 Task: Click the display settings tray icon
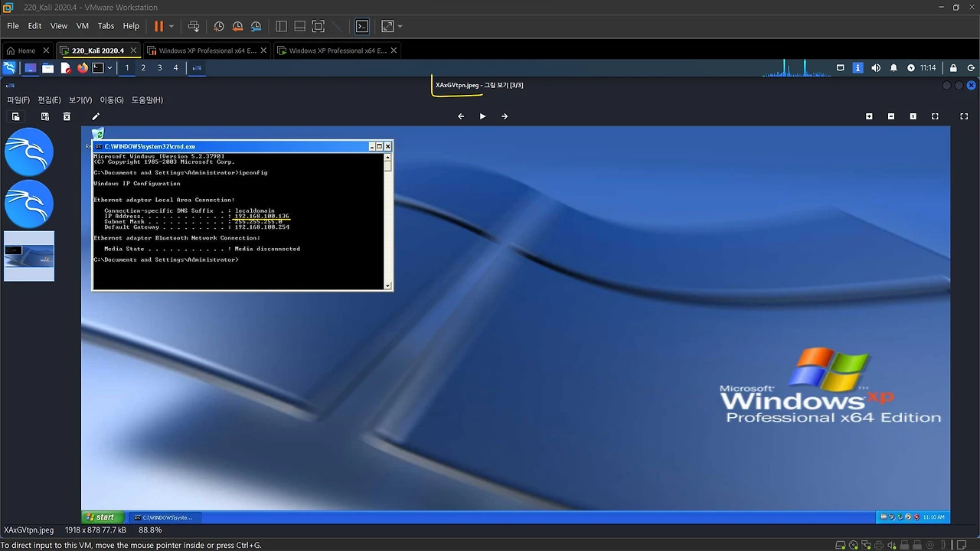[840, 67]
